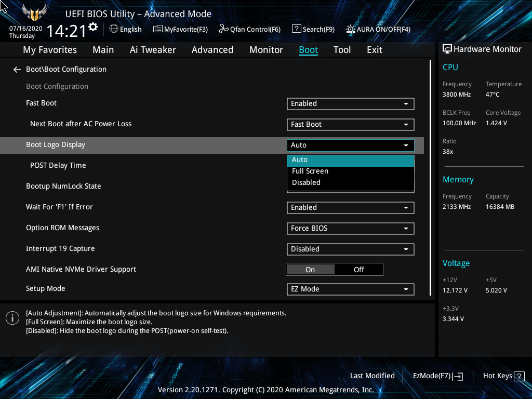Go to Exit tab
Screen dimensions: 532x399
coord(375,50)
